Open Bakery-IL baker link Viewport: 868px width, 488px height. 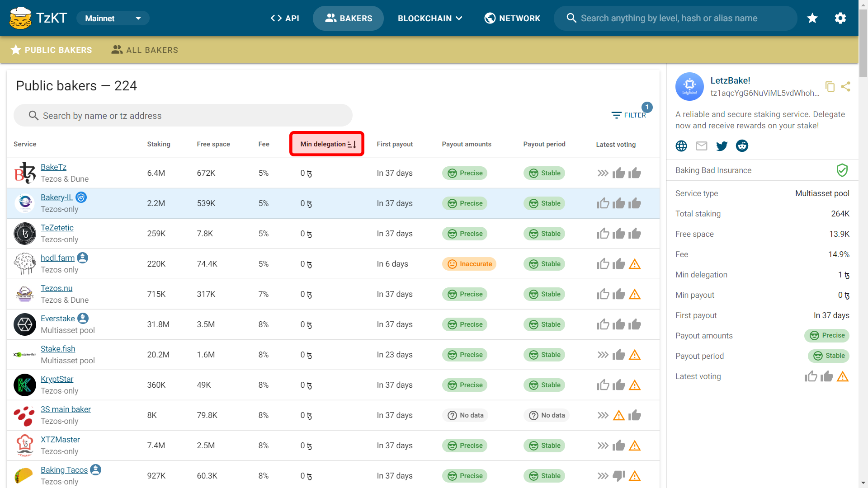(57, 197)
